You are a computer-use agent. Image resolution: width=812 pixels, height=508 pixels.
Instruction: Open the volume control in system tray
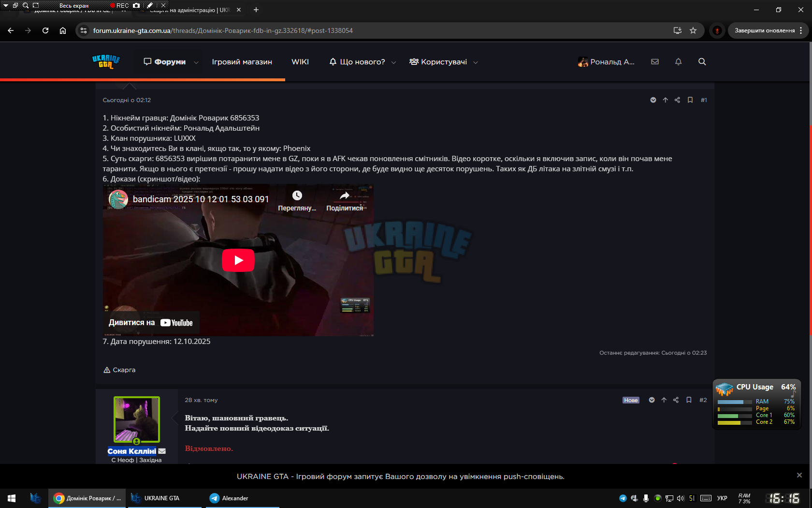[x=681, y=498]
